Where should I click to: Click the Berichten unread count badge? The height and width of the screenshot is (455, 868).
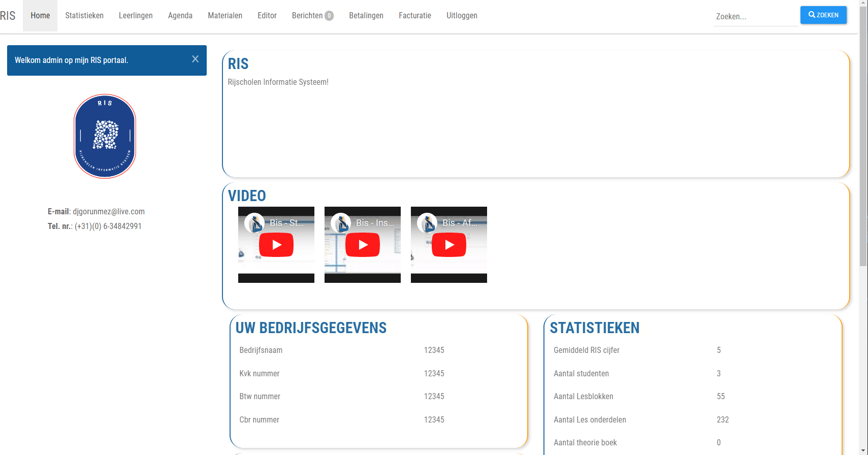click(x=329, y=16)
